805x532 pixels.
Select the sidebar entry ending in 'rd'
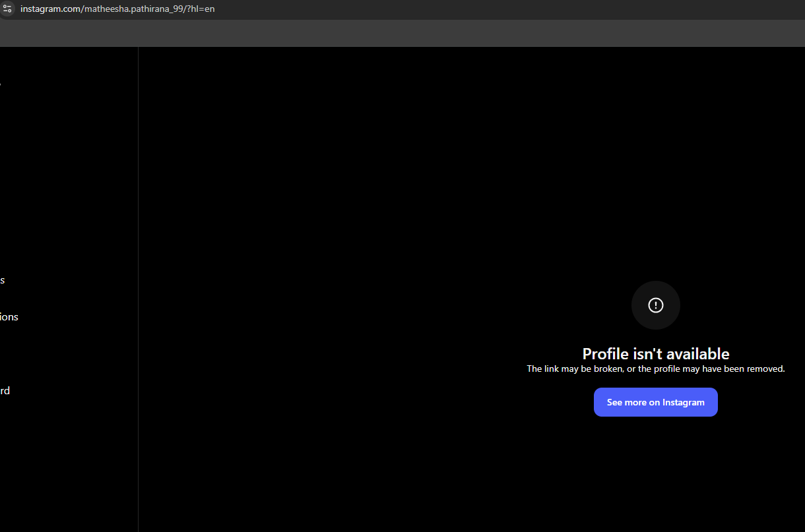[5, 390]
